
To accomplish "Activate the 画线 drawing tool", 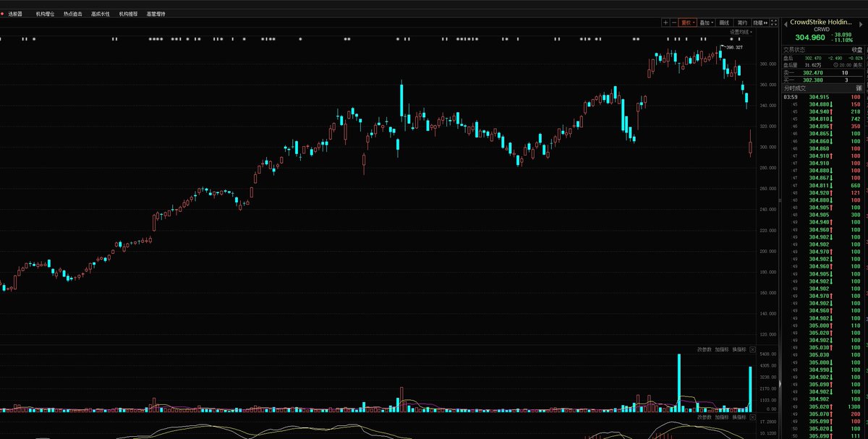I will point(725,22).
